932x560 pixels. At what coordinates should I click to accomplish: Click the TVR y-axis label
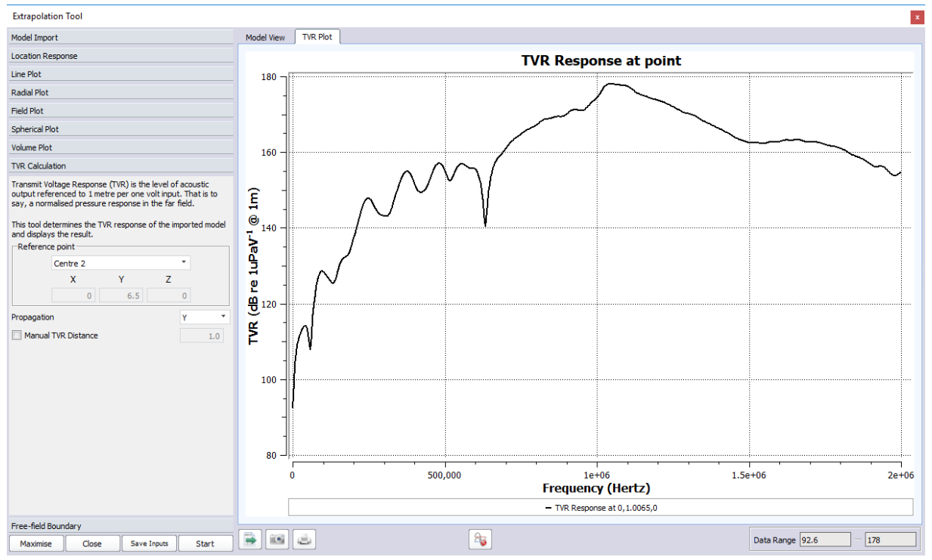pos(255,266)
